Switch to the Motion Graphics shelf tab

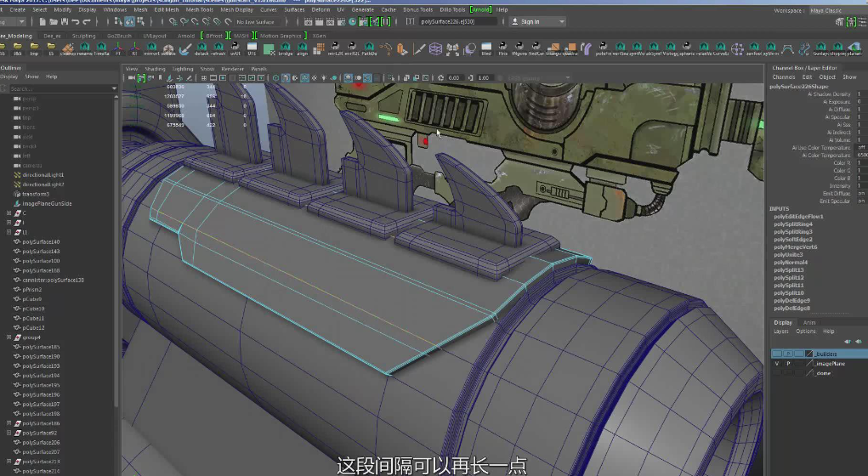(281, 36)
